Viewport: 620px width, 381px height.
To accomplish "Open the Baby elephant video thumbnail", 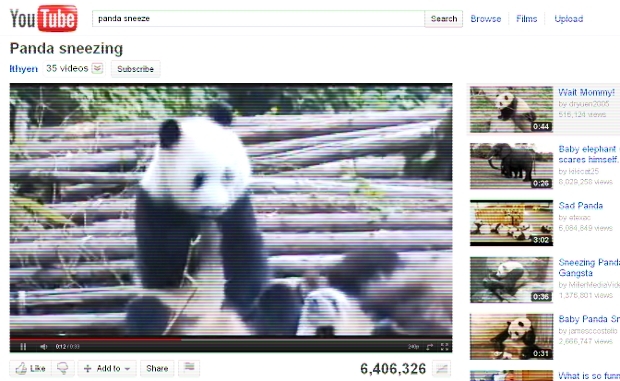I will [511, 166].
